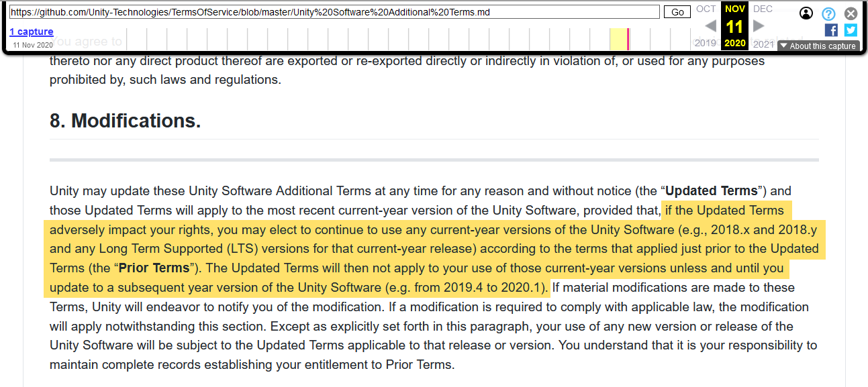Share capture via the Facebook icon
Screen dimensions: 868x387
831,30
